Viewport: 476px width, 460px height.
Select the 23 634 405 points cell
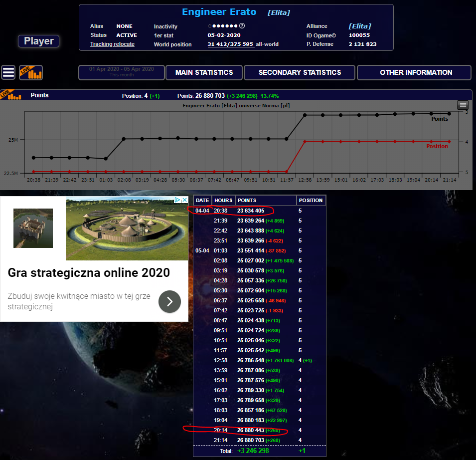click(251, 211)
